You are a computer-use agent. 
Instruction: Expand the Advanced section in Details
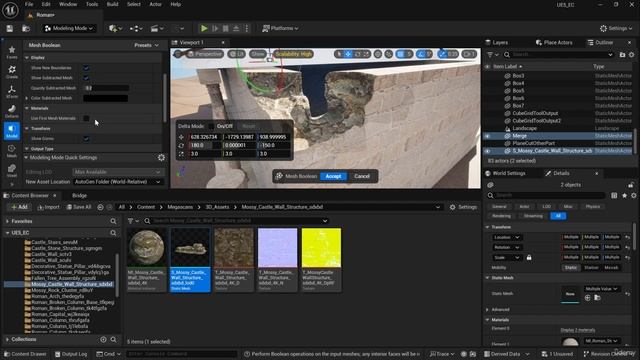tap(487, 309)
